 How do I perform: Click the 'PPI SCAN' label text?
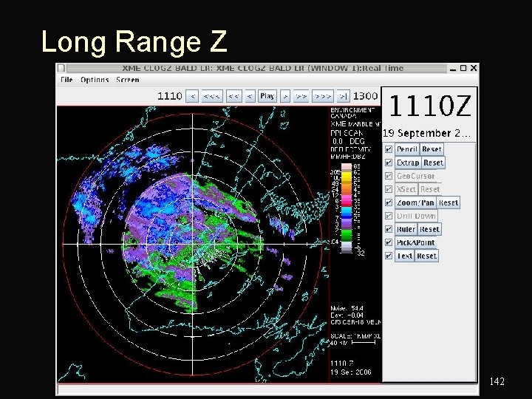(347, 133)
